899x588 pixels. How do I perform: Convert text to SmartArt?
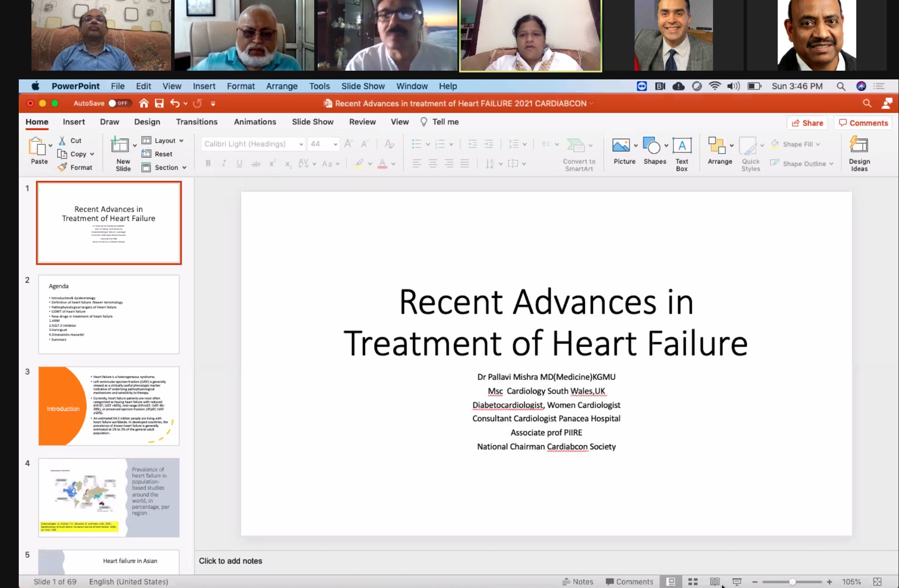(x=579, y=154)
